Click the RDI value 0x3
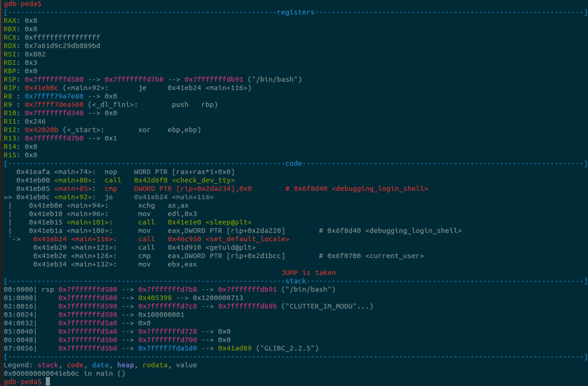The height and width of the screenshot is (386, 588). [31, 63]
